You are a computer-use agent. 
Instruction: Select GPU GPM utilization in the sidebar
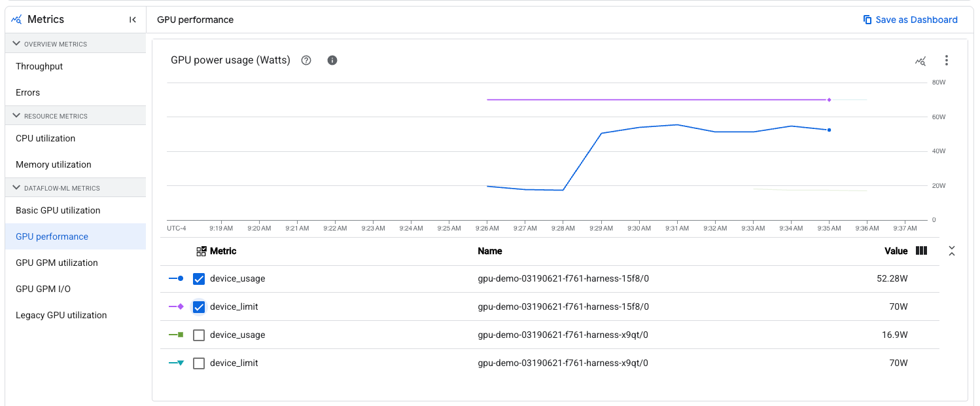58,263
